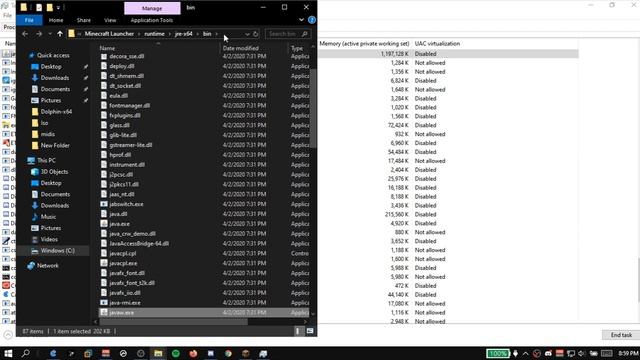Toggle fewer details in Task Manager
This screenshot has height=360, width=640.
pyautogui.click(x=8, y=335)
